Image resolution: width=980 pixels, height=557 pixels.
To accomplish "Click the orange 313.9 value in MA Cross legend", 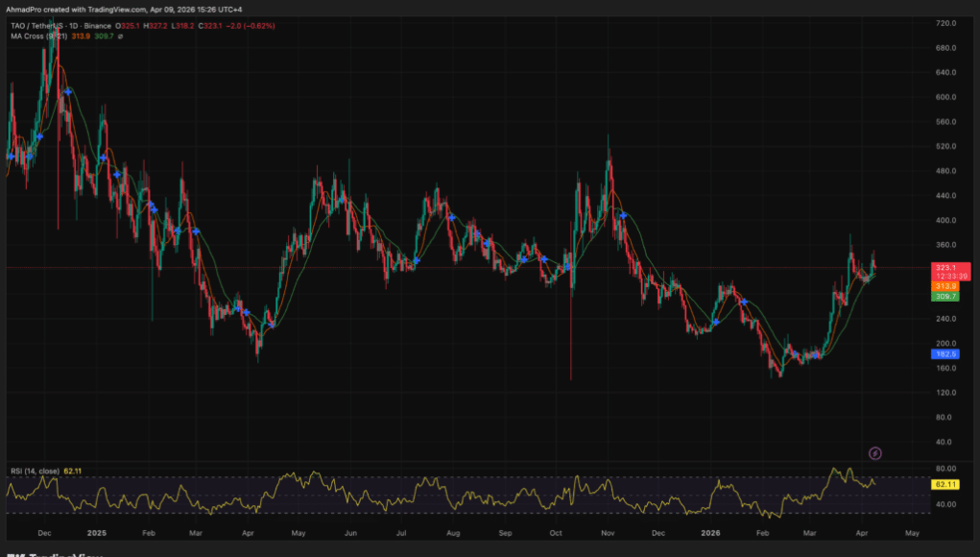I will 81,36.
